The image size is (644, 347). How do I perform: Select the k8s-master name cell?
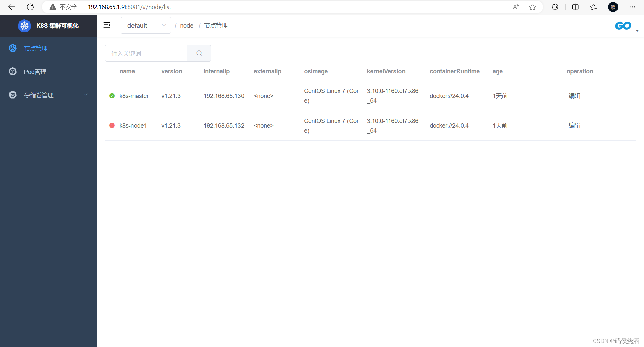(134, 96)
